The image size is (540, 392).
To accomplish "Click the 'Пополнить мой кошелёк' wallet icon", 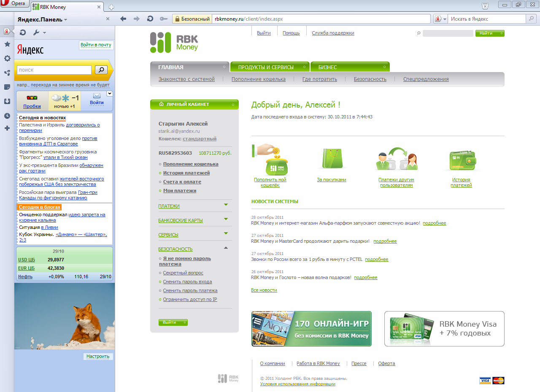I will coord(270,160).
